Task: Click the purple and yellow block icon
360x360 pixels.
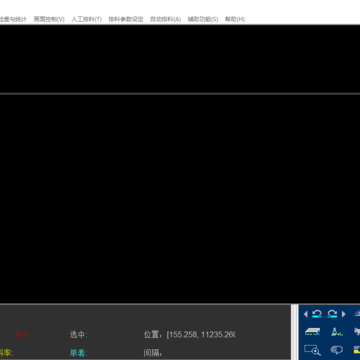Action: click(x=357, y=350)
